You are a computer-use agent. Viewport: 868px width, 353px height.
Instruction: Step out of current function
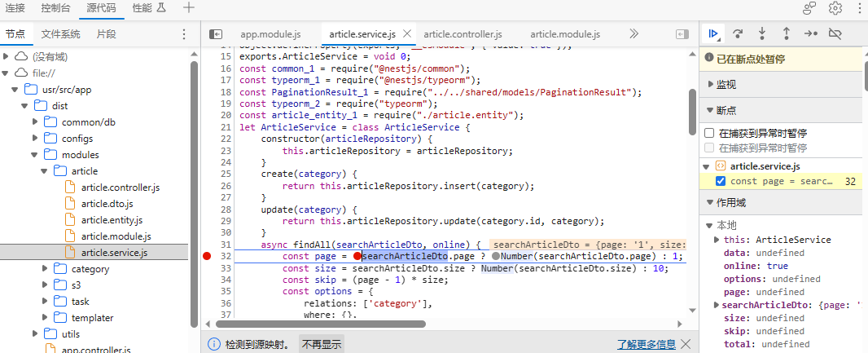[786, 33]
